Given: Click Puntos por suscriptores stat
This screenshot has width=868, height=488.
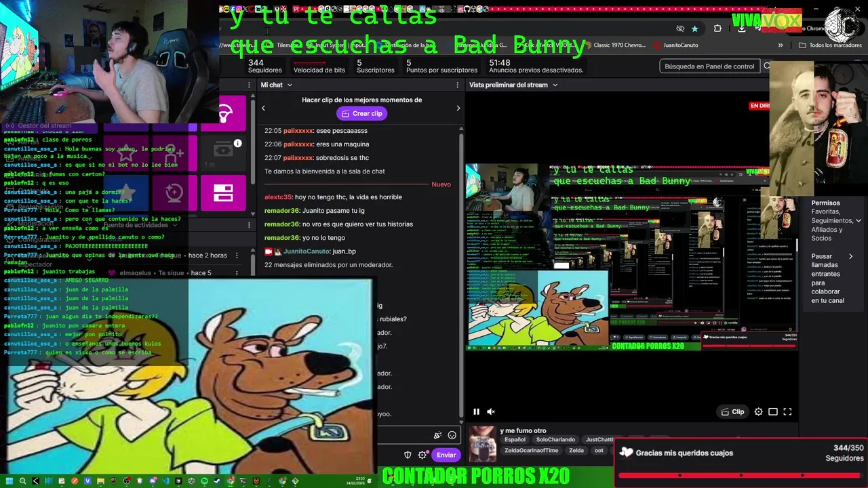Looking at the screenshot, I should pyautogui.click(x=441, y=66).
